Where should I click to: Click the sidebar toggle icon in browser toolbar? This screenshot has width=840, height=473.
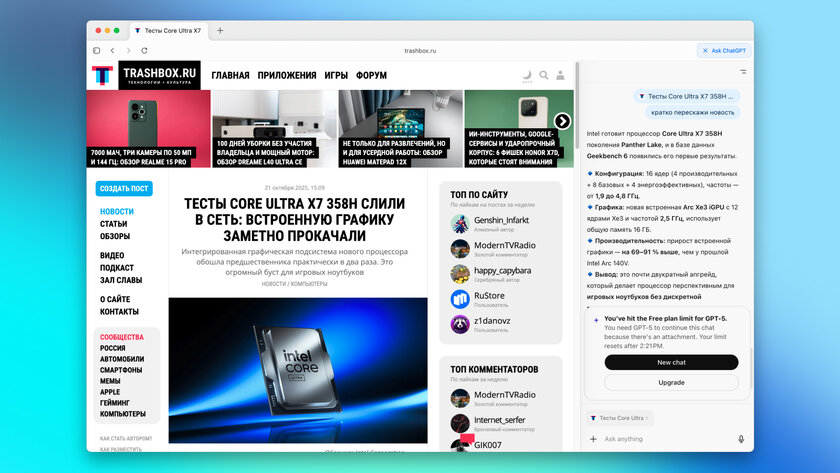(x=96, y=50)
